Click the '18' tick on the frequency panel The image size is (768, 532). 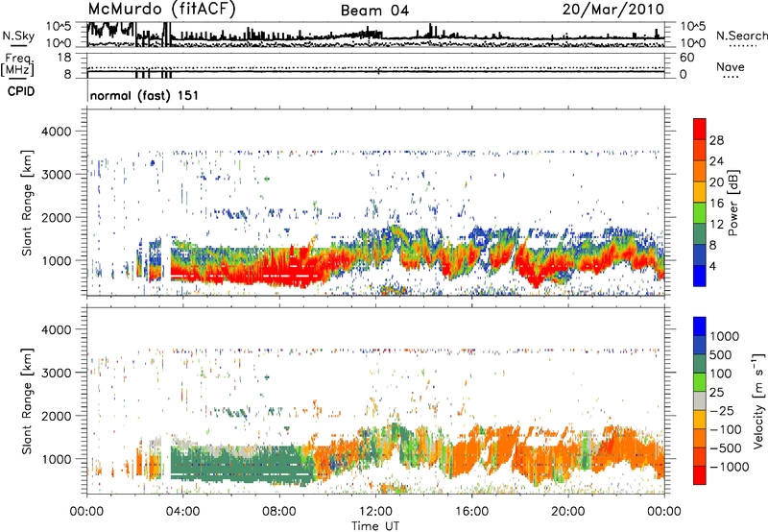point(63,58)
